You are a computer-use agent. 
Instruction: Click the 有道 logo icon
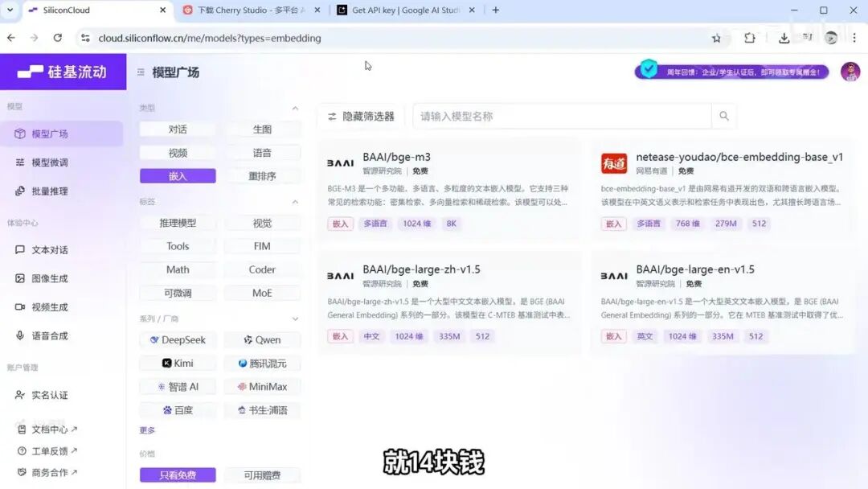pos(614,163)
